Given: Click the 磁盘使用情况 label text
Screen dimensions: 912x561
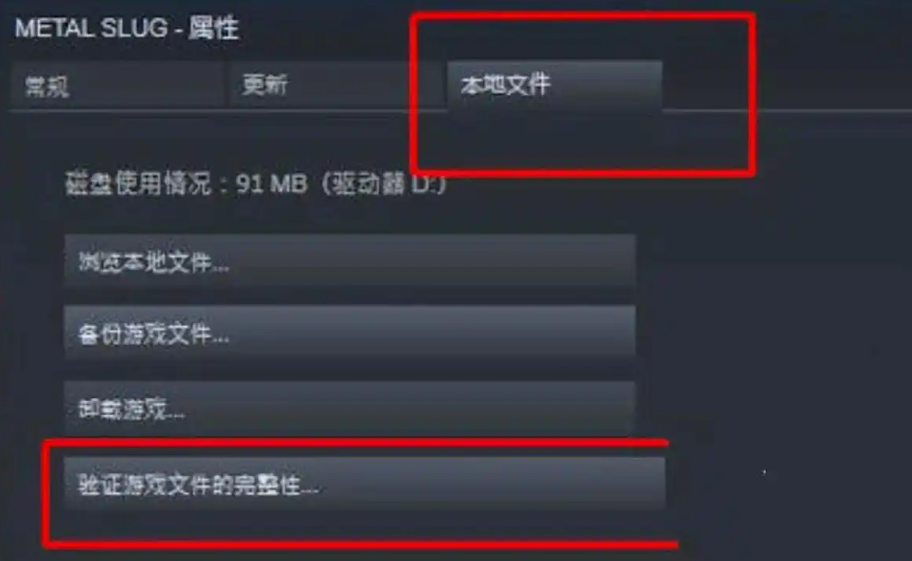Looking at the screenshot, I should (138, 184).
